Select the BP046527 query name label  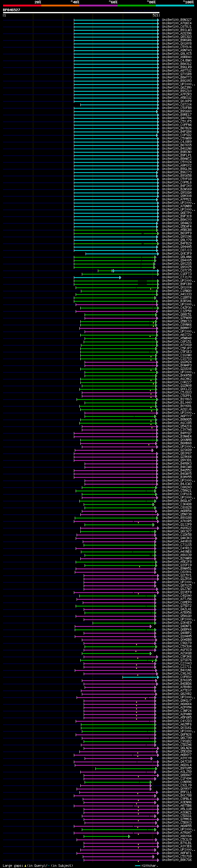tap(11, 10)
